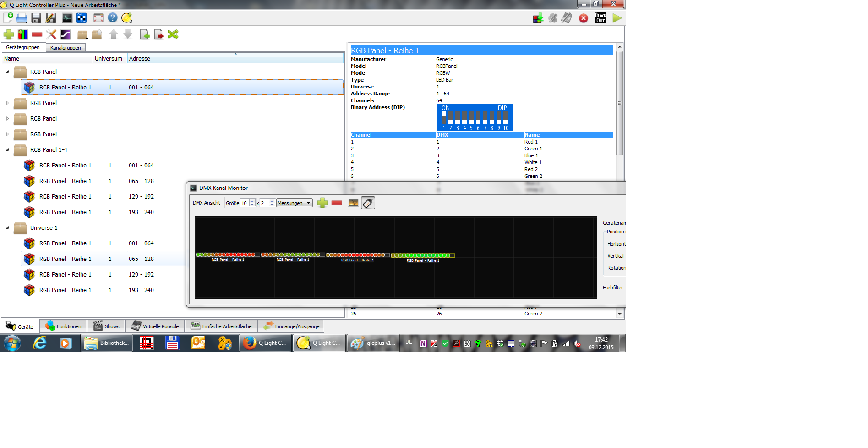Viewport: 868px width, 448px height.
Task: Open the Virtuelle Konsole tab
Action: (155, 326)
